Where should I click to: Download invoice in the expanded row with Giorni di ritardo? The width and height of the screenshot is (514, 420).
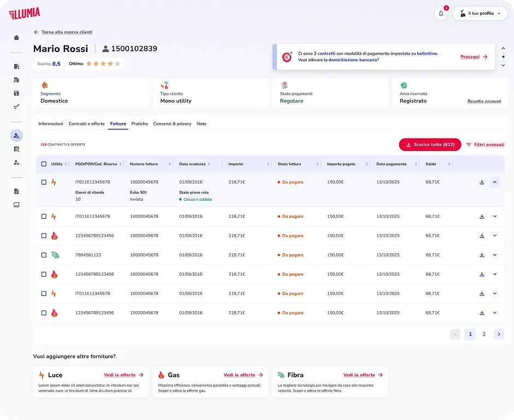click(482, 182)
